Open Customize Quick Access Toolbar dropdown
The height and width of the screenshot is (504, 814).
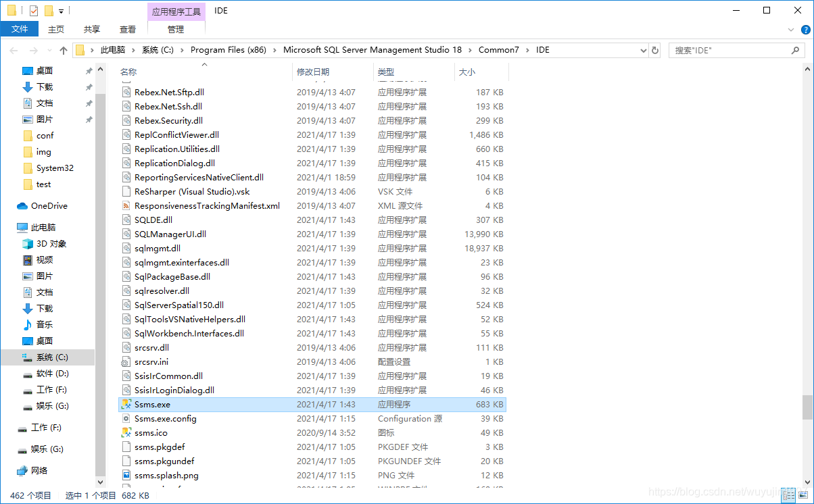click(x=61, y=11)
